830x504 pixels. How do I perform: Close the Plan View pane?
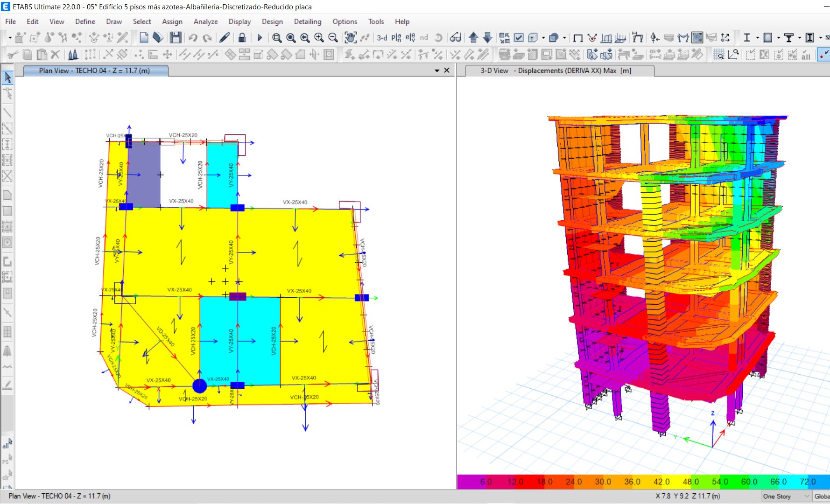click(x=447, y=70)
